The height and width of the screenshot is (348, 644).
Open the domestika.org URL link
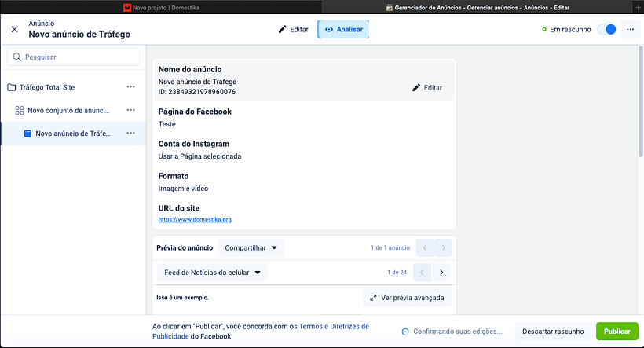pos(195,219)
